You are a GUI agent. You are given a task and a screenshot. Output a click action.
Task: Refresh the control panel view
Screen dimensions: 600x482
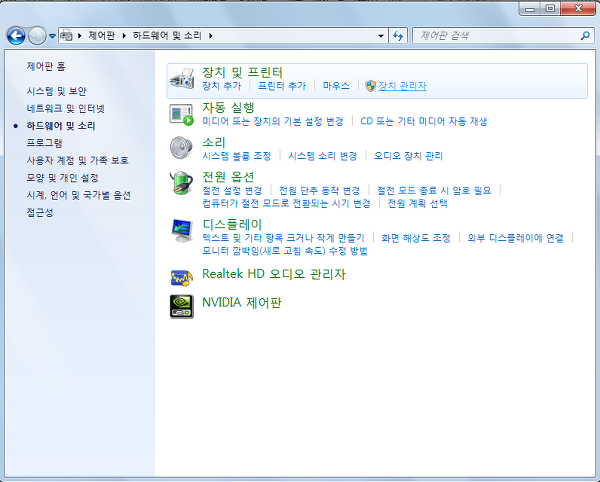(x=398, y=36)
